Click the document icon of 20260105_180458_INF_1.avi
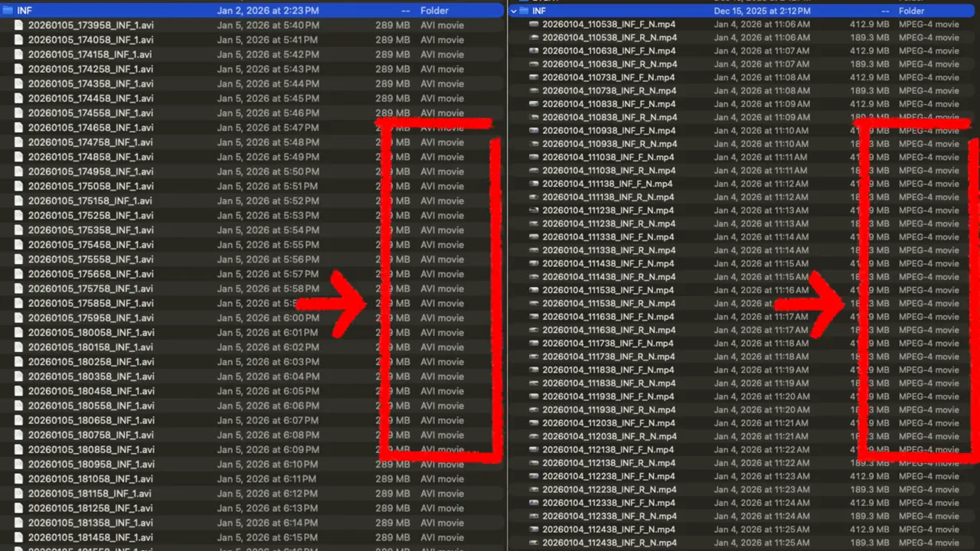Viewport: 980px width, 551px height. point(18,390)
